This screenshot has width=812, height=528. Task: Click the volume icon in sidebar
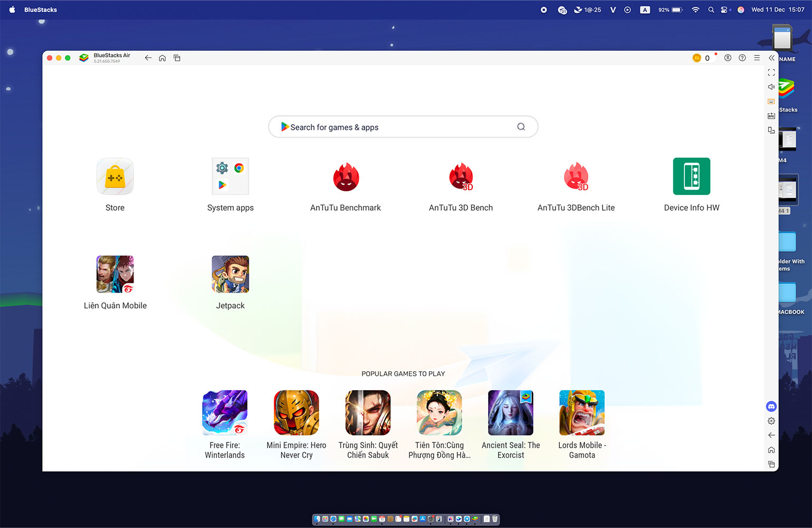pyautogui.click(x=771, y=87)
